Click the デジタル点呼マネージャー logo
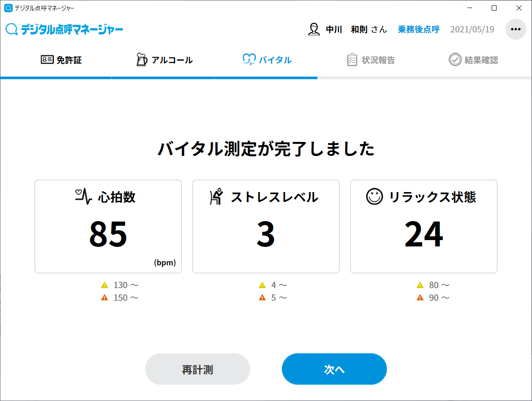The image size is (532, 401). [64, 29]
